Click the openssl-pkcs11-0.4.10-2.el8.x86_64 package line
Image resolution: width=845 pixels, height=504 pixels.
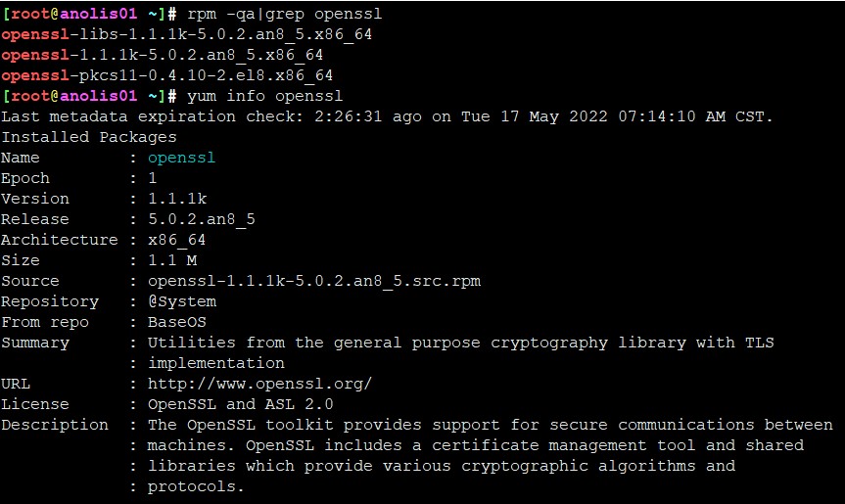(x=166, y=75)
